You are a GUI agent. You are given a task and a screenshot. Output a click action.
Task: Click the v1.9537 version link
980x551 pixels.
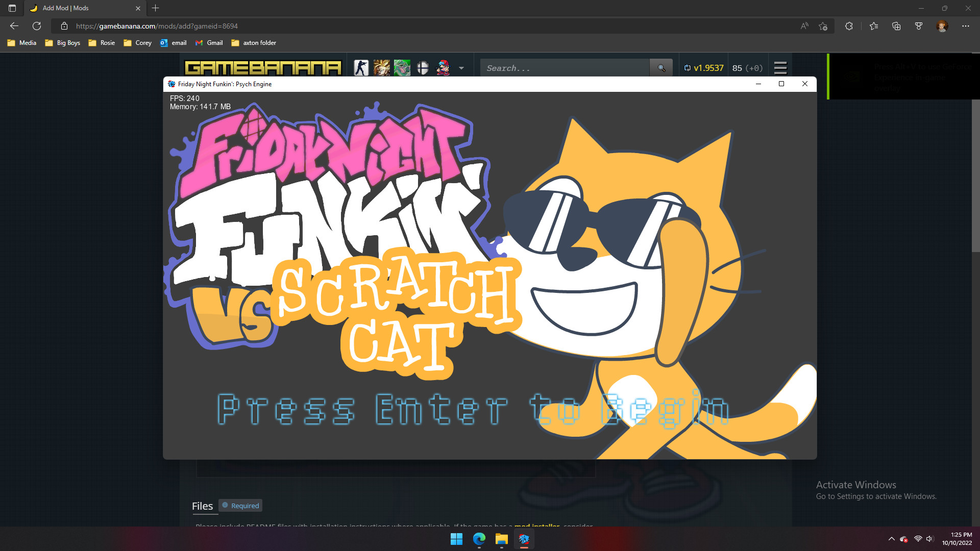704,68
